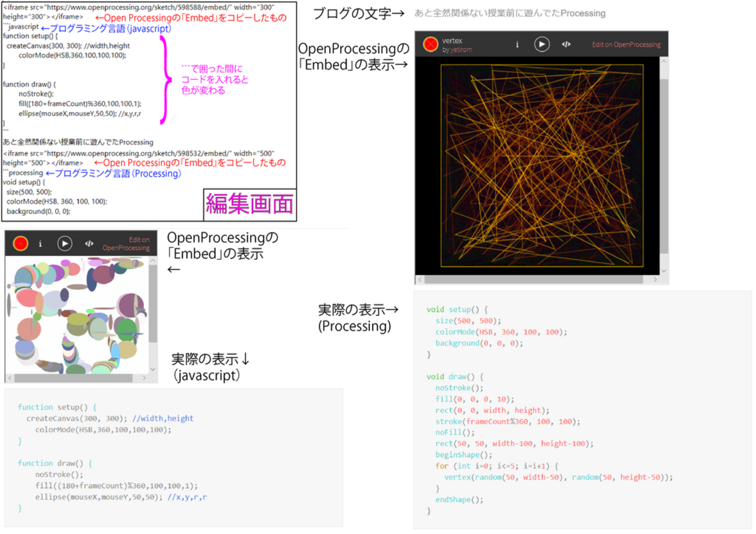Click the red avatar in the colorful ellipses embed

(x=20, y=243)
